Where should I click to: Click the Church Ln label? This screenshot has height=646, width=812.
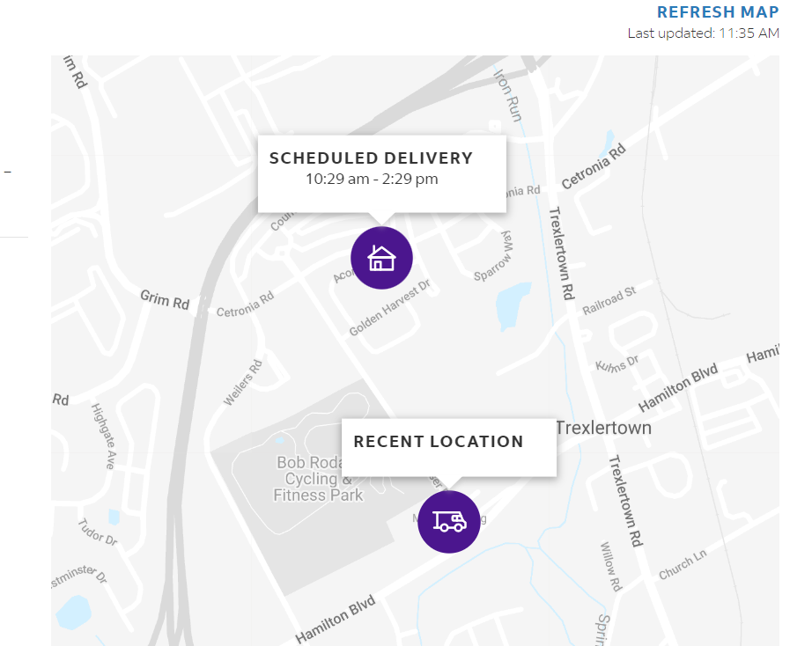coord(683,565)
